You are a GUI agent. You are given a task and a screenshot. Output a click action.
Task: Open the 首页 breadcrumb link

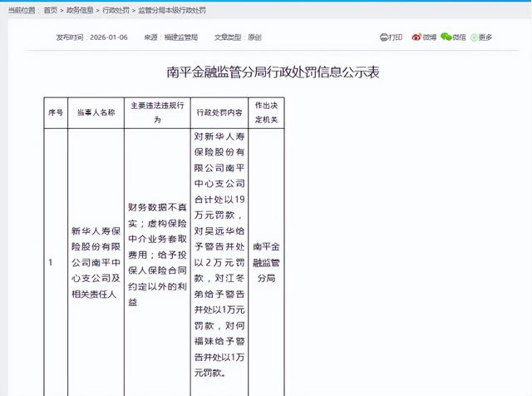pyautogui.click(x=51, y=10)
